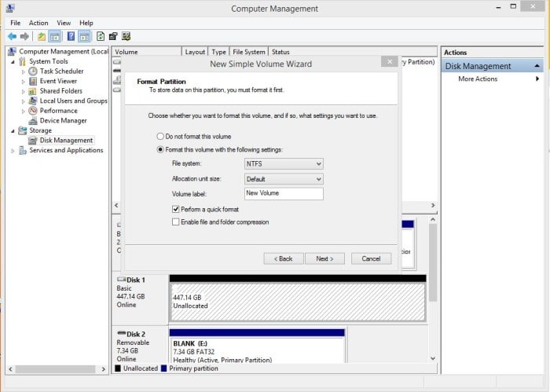Image resolution: width=550 pixels, height=392 pixels.
Task: Open the Help menu
Action: [x=86, y=23]
